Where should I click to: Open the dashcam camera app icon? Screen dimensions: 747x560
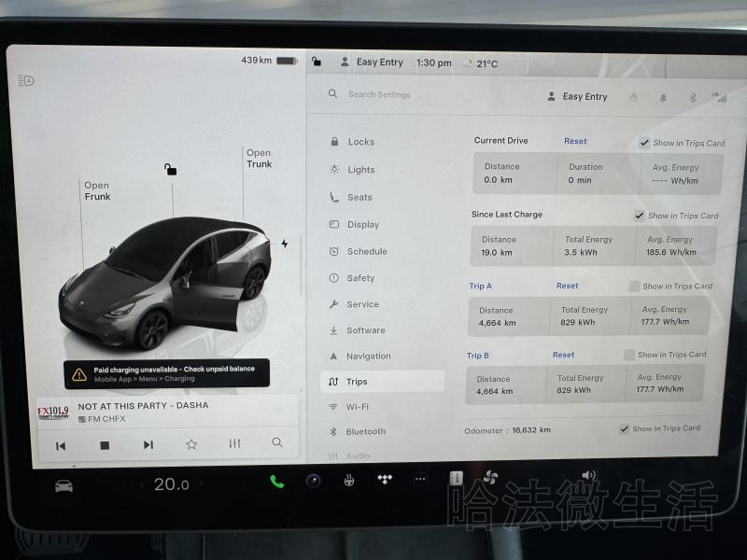(x=313, y=481)
